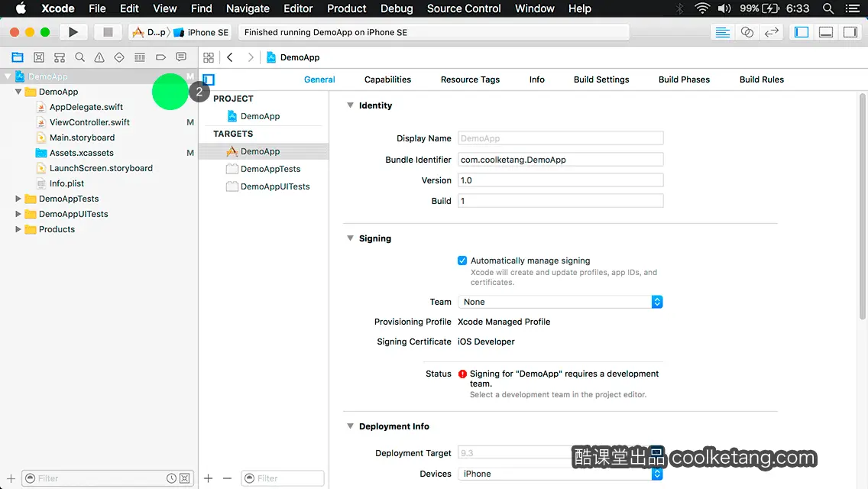868x489 pixels.
Task: Toggle the Utilities pane visibility
Action: pos(850,32)
